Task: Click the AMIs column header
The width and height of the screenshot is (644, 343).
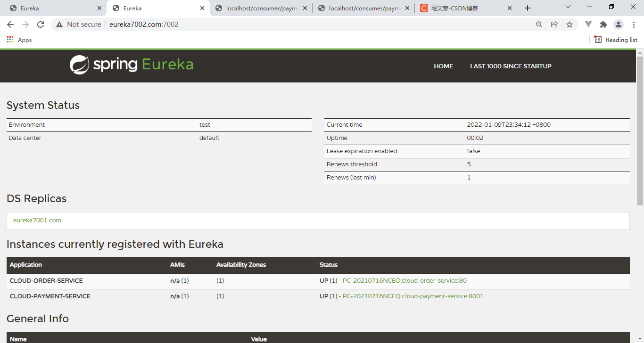Action: [177, 265]
